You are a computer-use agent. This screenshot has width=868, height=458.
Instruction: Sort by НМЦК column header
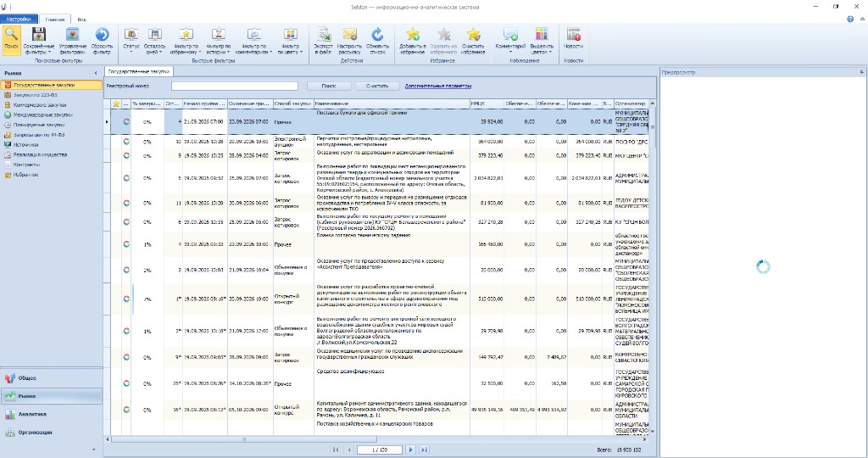[x=487, y=103]
